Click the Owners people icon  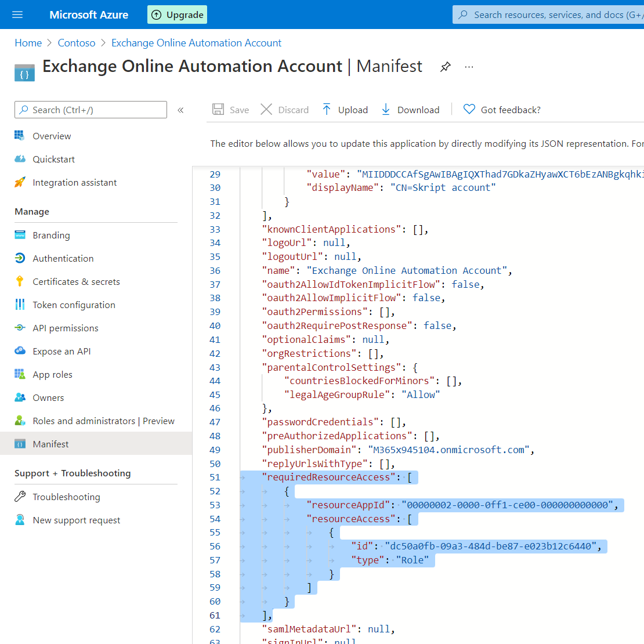(20, 397)
